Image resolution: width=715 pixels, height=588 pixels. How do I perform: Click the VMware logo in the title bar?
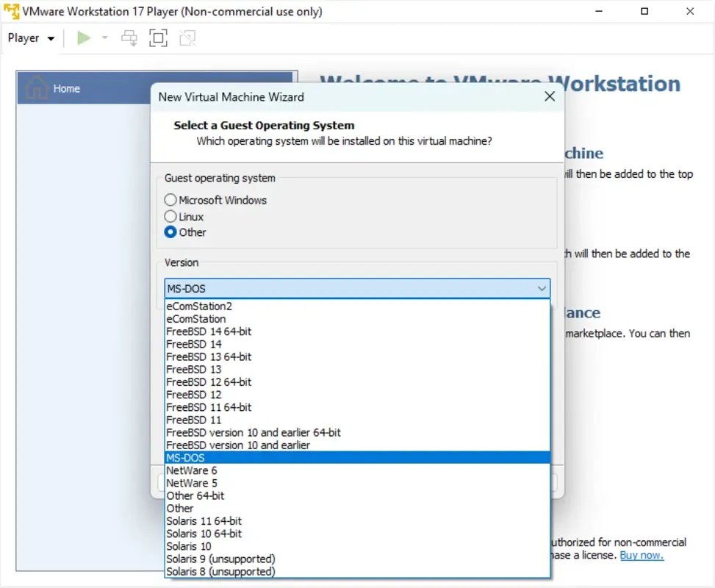(x=12, y=11)
